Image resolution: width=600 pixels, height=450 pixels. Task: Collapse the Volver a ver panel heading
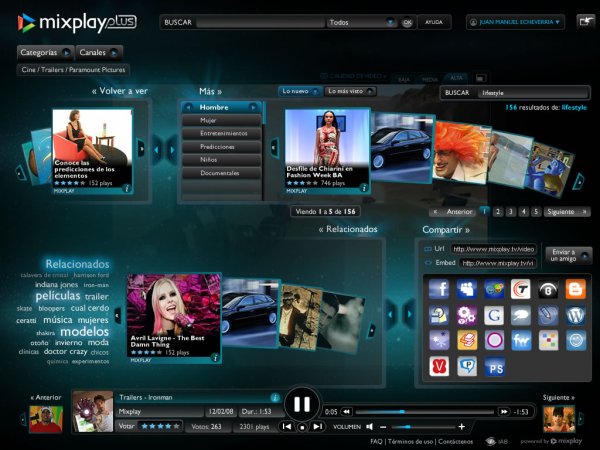point(120,91)
